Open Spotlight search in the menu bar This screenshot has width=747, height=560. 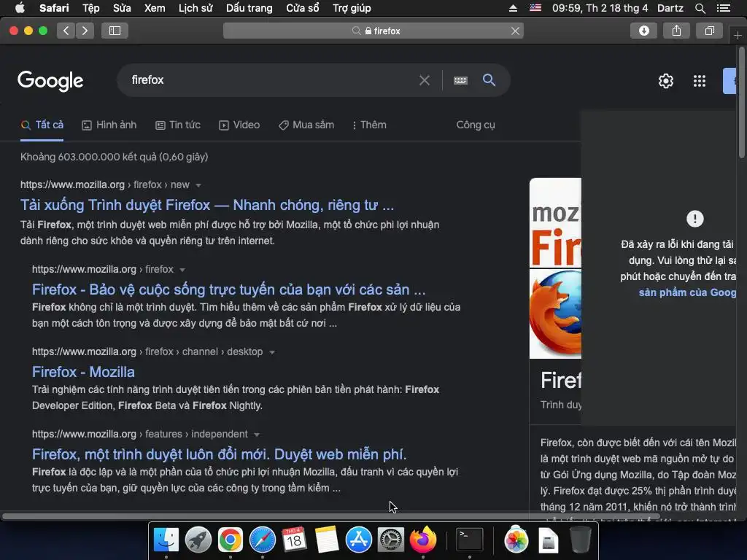point(700,8)
